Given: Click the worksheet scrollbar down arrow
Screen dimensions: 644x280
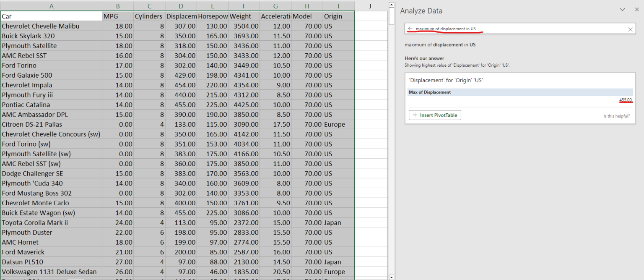Looking at the screenshot, I should click(x=391, y=277).
